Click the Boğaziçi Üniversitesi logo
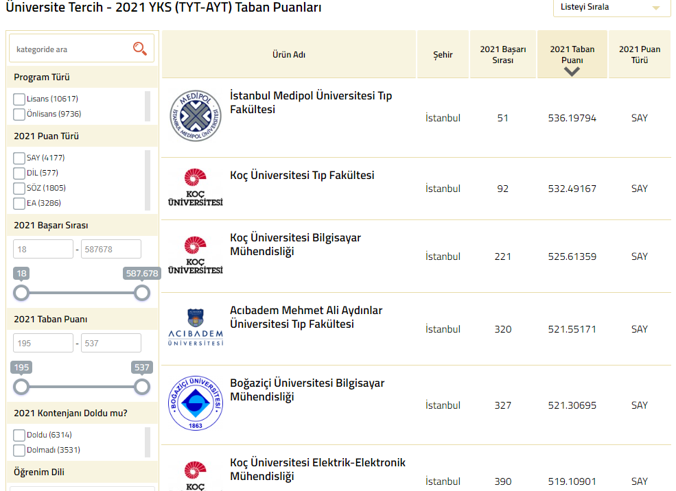 pyautogui.click(x=195, y=404)
